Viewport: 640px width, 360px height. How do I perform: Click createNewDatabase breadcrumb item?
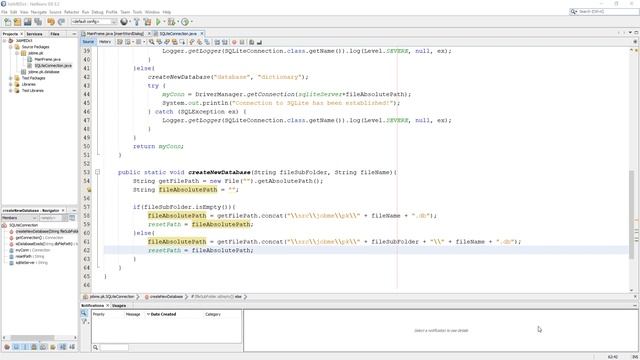[x=166, y=297]
